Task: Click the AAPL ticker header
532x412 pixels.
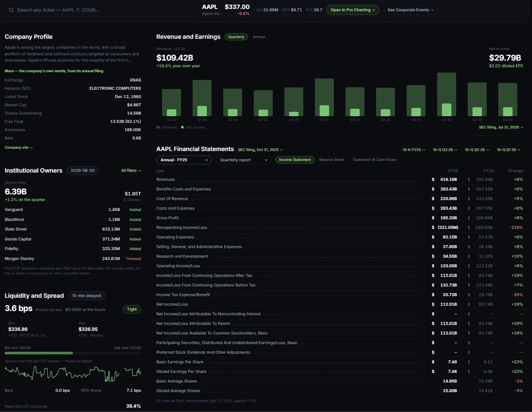Action: (x=210, y=7)
